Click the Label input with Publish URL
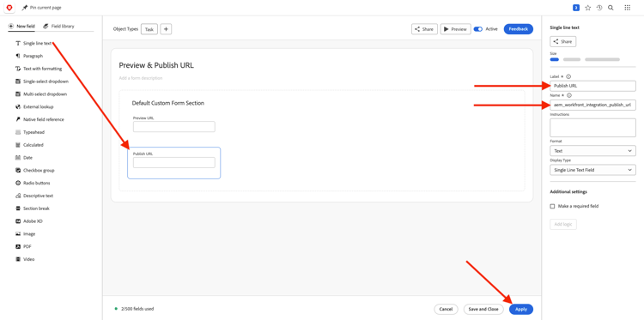644x320 pixels. tap(592, 86)
